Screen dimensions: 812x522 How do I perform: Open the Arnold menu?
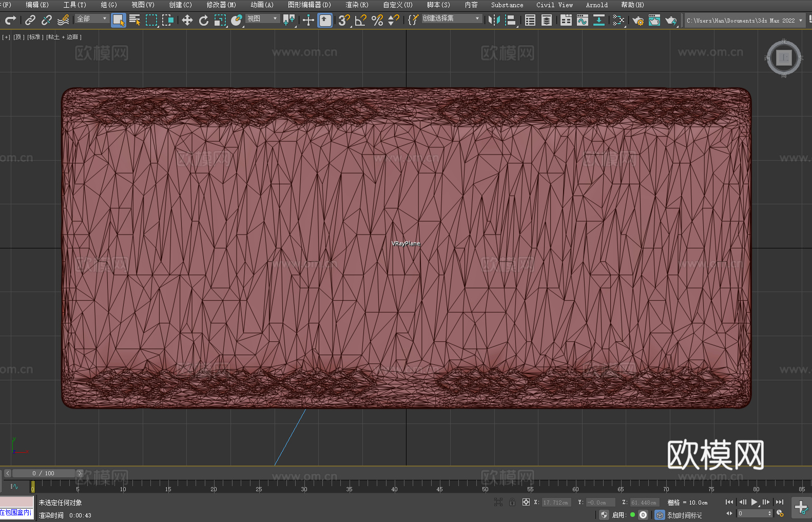click(596, 5)
